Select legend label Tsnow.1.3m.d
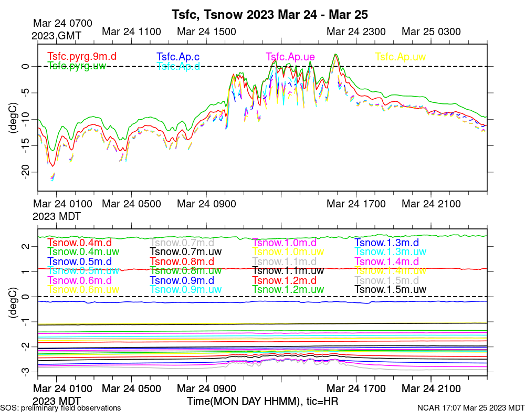 click(x=387, y=243)
